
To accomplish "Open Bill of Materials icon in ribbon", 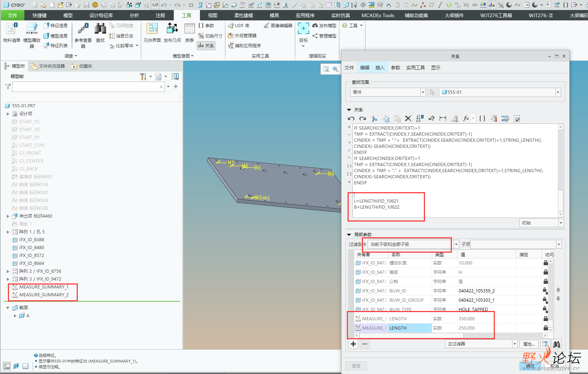I will (x=11, y=33).
